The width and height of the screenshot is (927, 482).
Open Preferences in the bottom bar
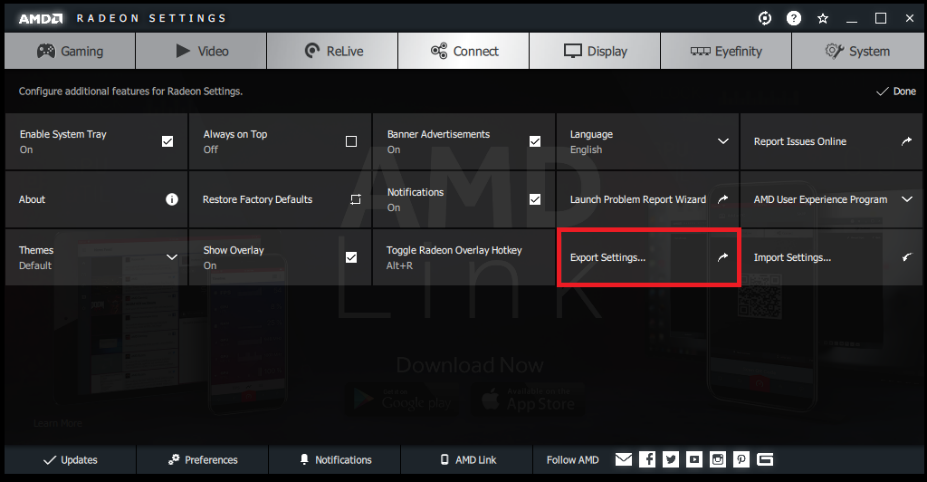[203, 460]
